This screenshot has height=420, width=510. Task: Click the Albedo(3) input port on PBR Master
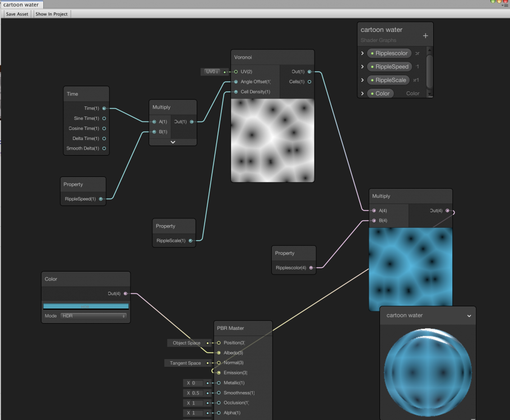click(x=219, y=353)
